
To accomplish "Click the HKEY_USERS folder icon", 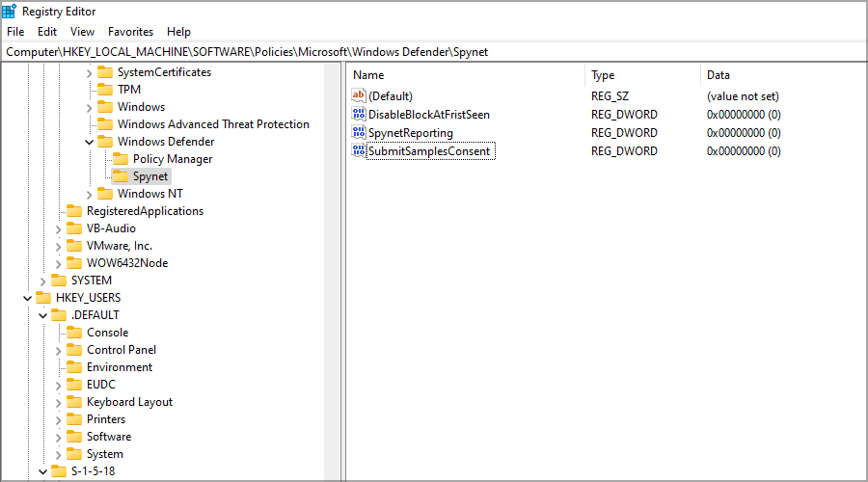I will click(x=43, y=298).
